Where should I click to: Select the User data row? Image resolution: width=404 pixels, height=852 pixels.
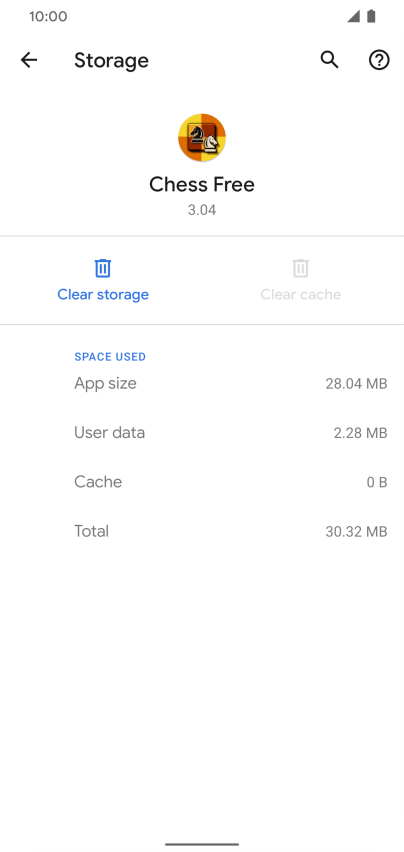click(202, 433)
